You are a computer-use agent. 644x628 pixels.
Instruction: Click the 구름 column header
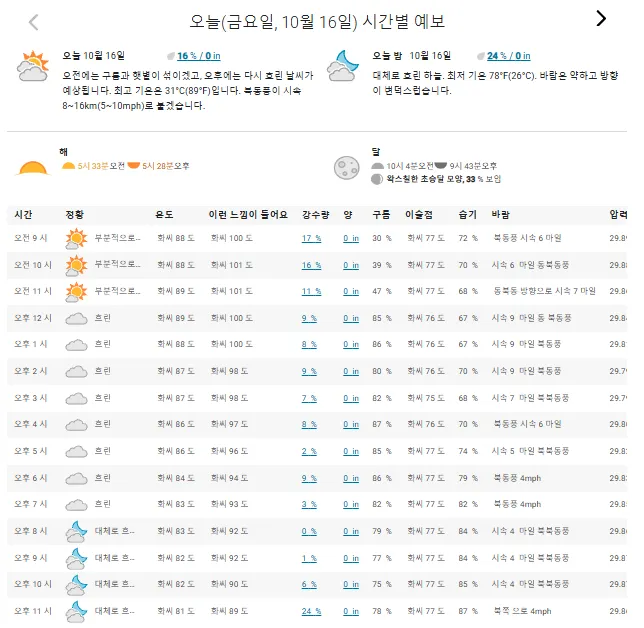(381, 214)
